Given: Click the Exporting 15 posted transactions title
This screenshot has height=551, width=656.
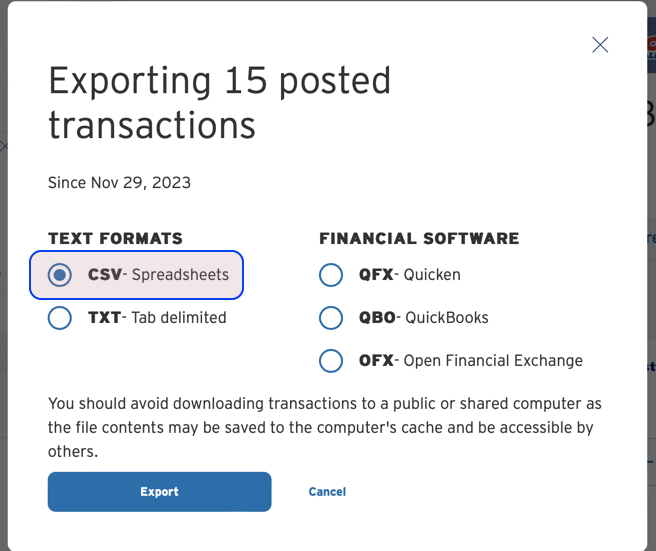Looking at the screenshot, I should [x=220, y=103].
